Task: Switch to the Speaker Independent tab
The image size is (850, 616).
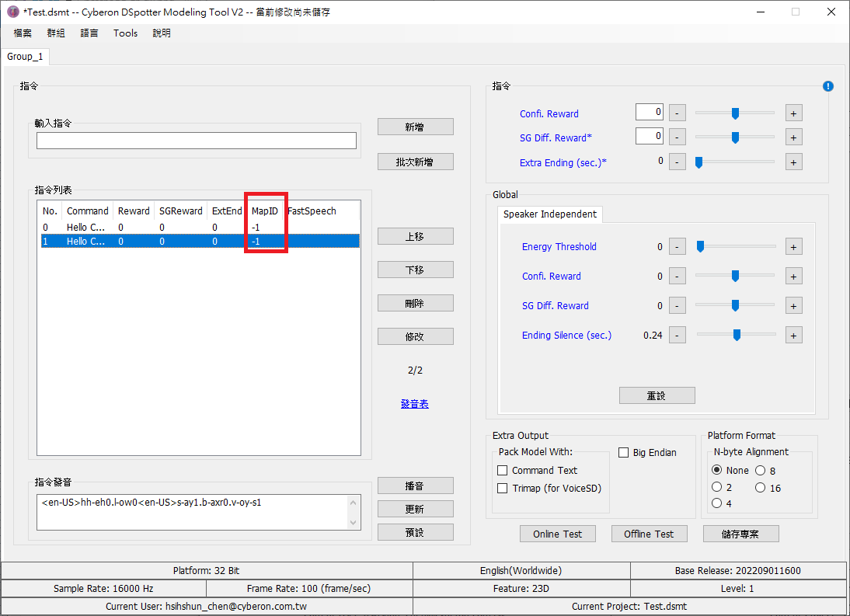Action: [x=550, y=214]
